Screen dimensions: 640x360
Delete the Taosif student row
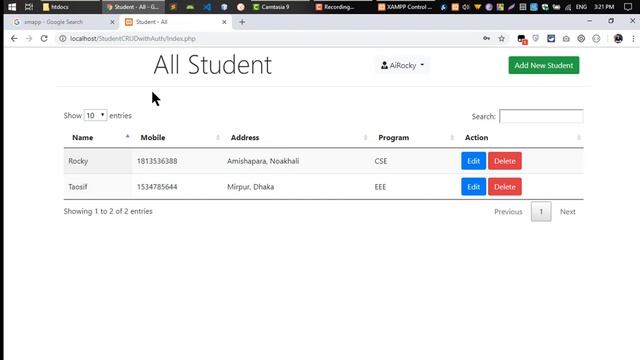pos(505,187)
